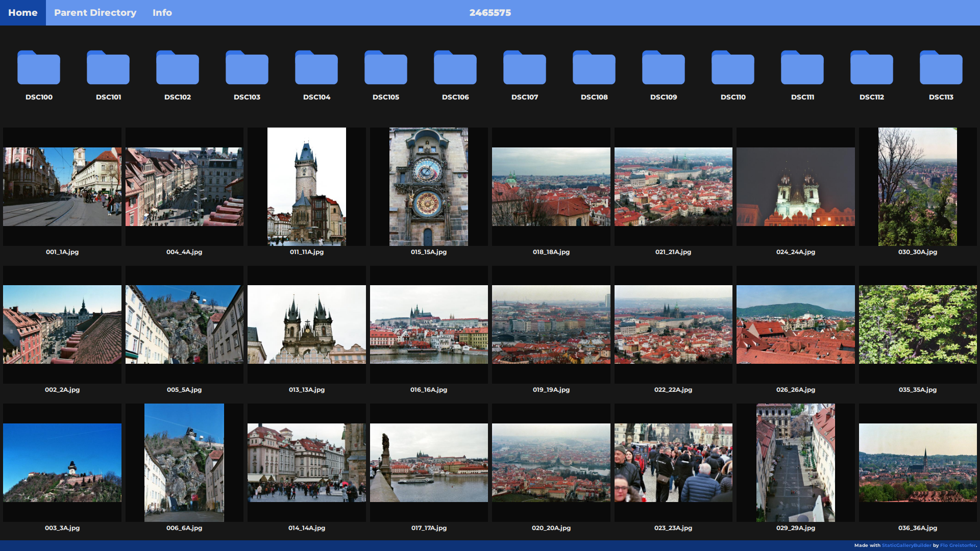View the night cathedral photo 024_24A.jpg
The height and width of the screenshot is (551, 980).
795,186
